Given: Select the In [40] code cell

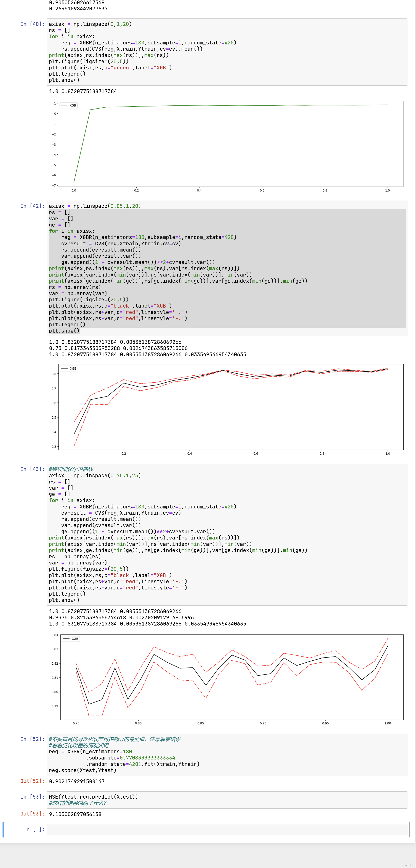Looking at the screenshot, I should point(227,52).
